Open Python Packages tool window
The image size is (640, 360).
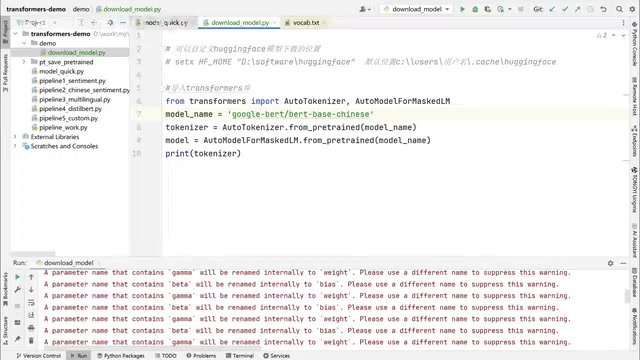(121, 356)
